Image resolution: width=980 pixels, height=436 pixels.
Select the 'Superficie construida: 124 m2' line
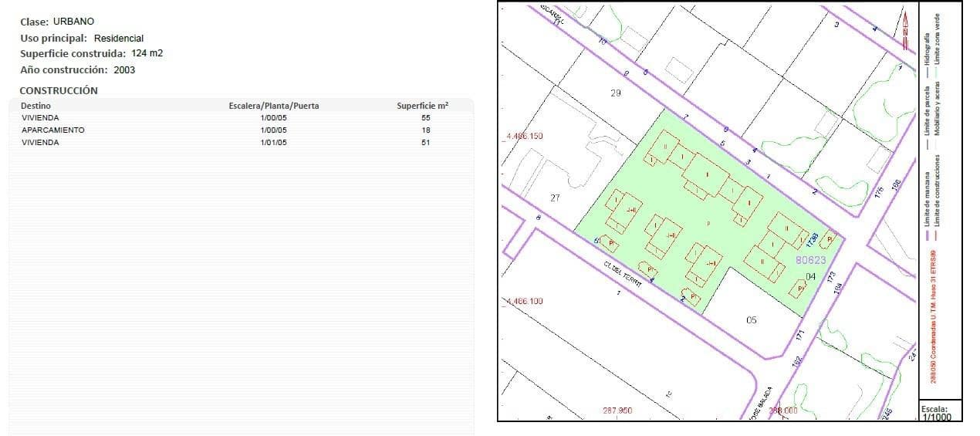[x=91, y=53]
